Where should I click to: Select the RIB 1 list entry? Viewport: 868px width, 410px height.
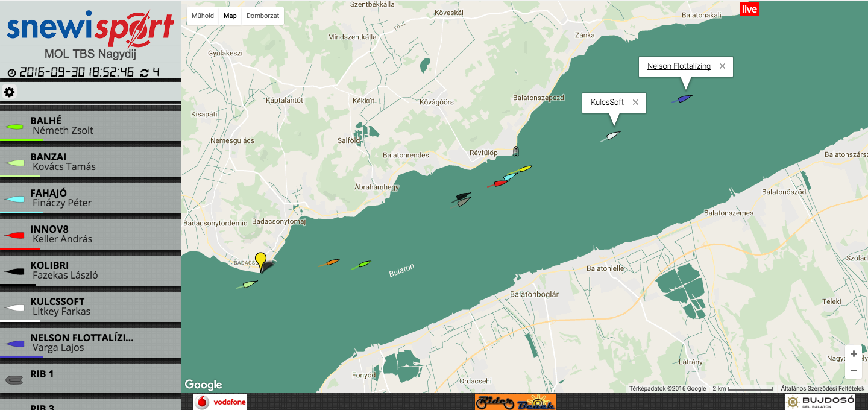(90, 379)
